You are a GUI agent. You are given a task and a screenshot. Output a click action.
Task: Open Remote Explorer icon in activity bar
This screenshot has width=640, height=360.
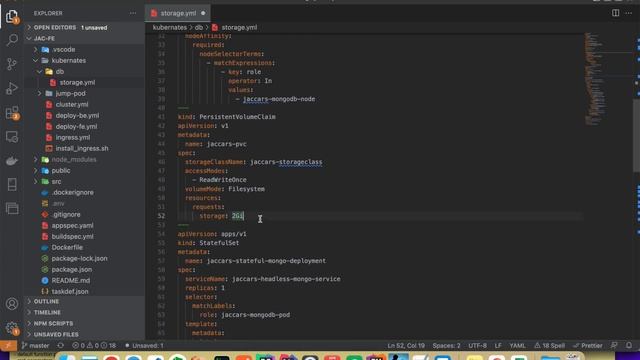12,137
